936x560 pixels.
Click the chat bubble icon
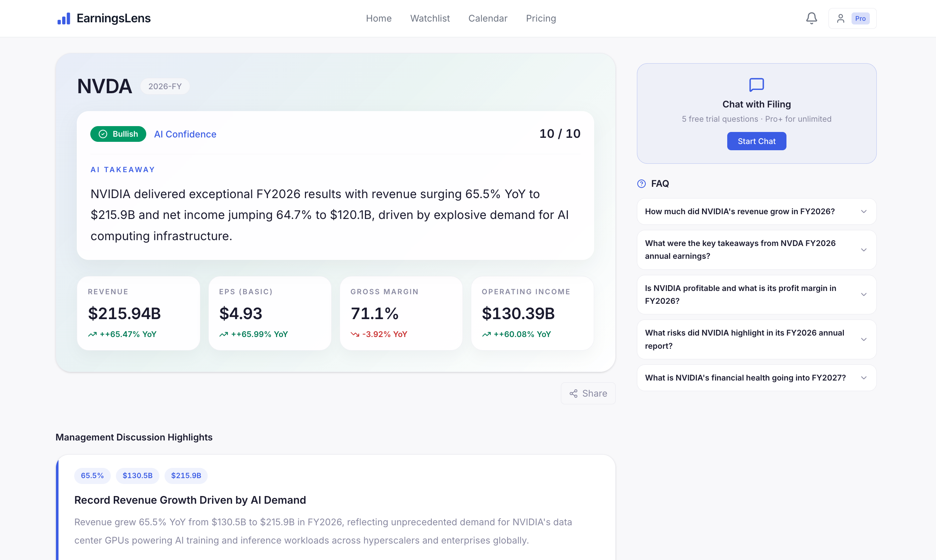(x=756, y=85)
